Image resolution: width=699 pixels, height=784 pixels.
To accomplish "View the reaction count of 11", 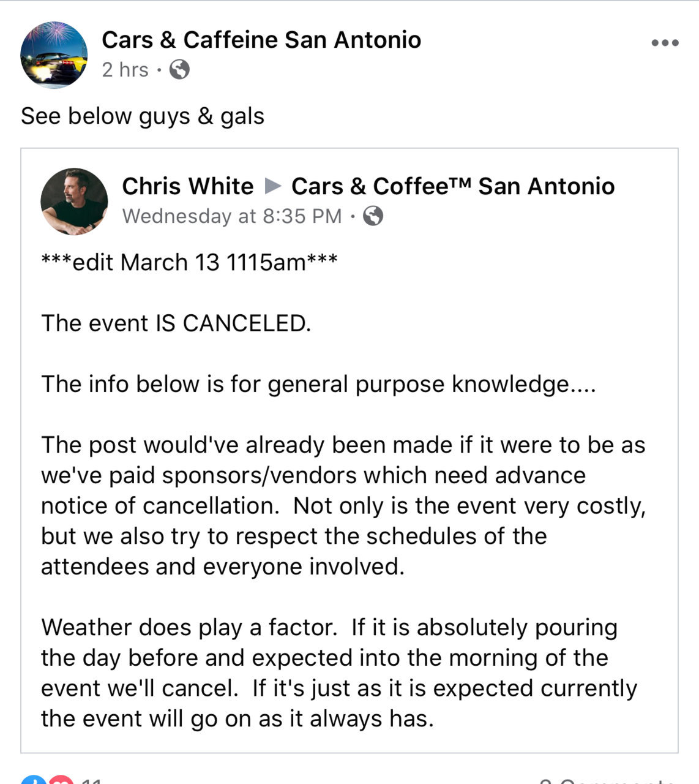I will 91,780.
